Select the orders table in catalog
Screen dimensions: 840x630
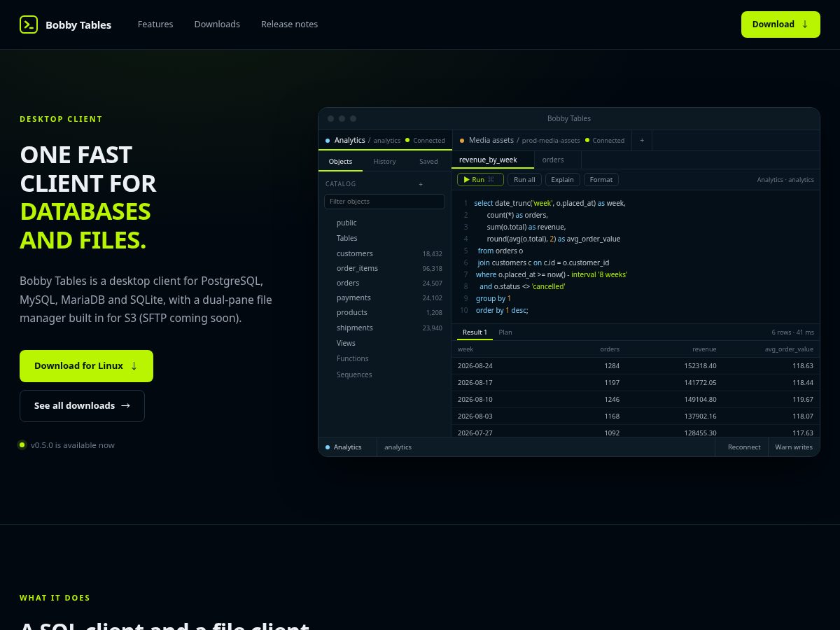[x=384, y=283]
